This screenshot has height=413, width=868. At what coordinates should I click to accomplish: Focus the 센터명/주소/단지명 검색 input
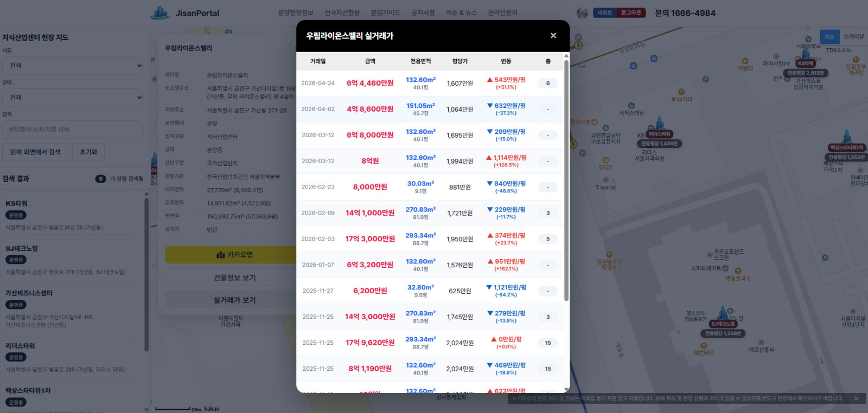click(73, 130)
